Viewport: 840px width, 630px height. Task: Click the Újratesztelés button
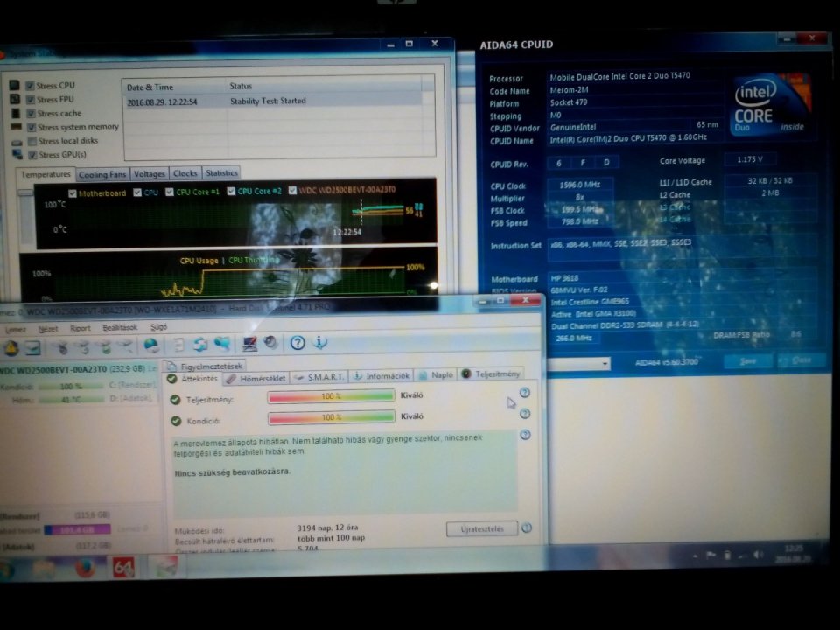click(482, 528)
